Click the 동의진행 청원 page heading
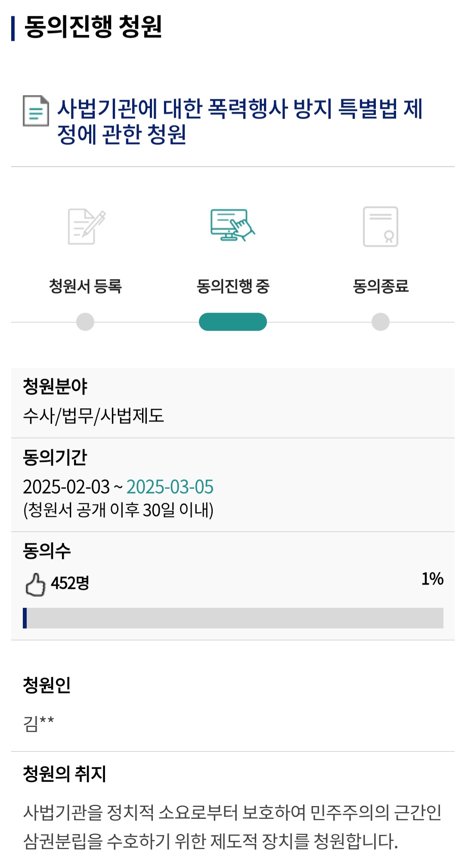Viewport: 465px width, 868px height. click(93, 27)
